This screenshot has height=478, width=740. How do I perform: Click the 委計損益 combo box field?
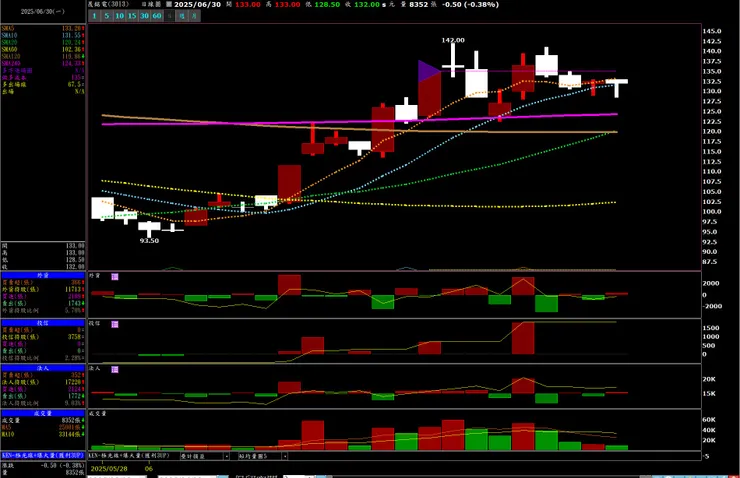tap(205, 456)
